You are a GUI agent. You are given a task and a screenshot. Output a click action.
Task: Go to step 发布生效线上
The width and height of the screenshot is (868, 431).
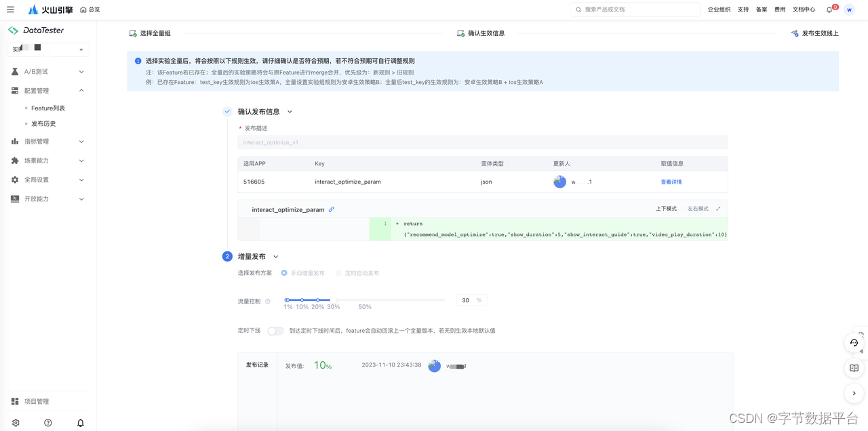(814, 33)
